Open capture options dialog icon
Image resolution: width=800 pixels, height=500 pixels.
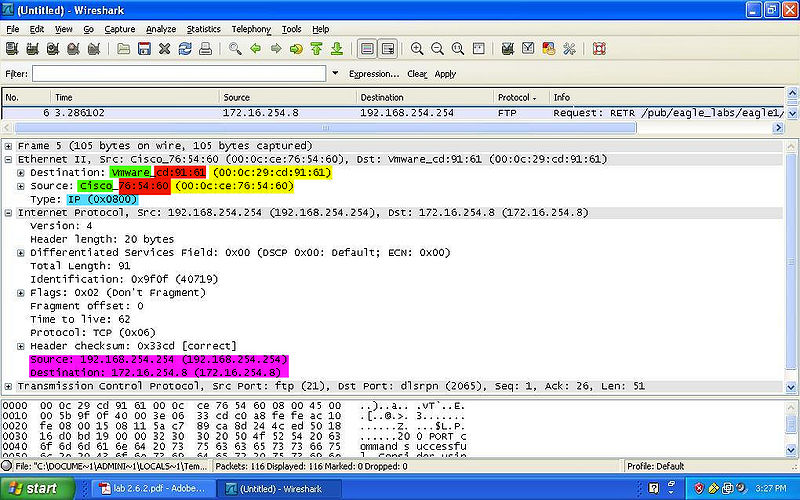33,49
